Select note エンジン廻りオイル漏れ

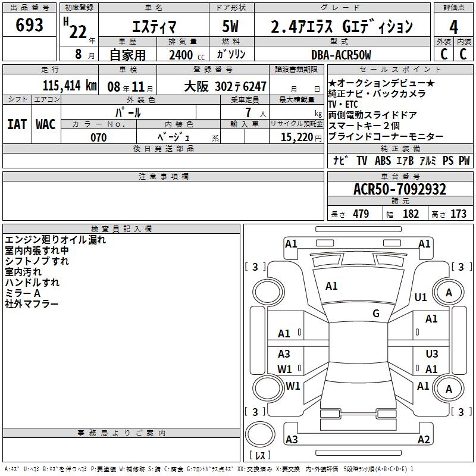(55, 240)
